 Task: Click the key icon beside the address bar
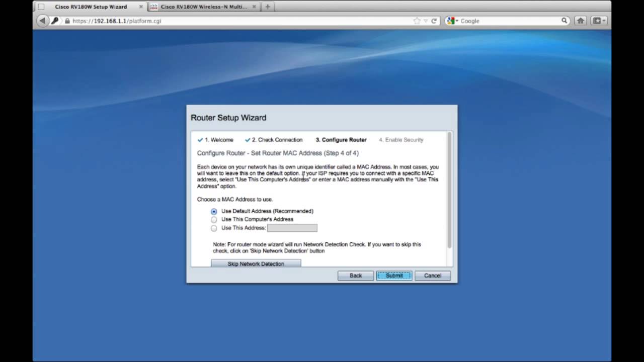55,21
